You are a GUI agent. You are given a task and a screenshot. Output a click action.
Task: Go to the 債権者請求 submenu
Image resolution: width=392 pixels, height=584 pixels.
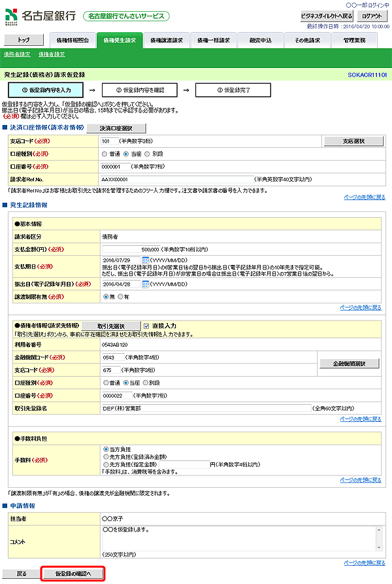pyautogui.click(x=52, y=54)
